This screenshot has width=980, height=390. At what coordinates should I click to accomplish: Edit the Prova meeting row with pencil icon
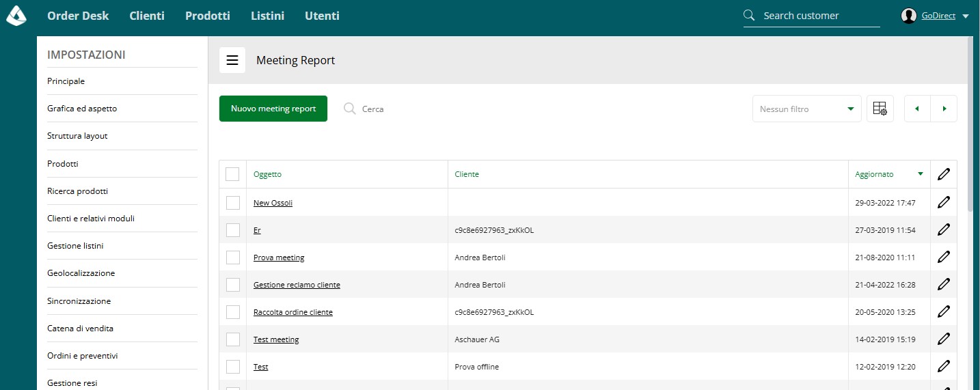(x=944, y=257)
